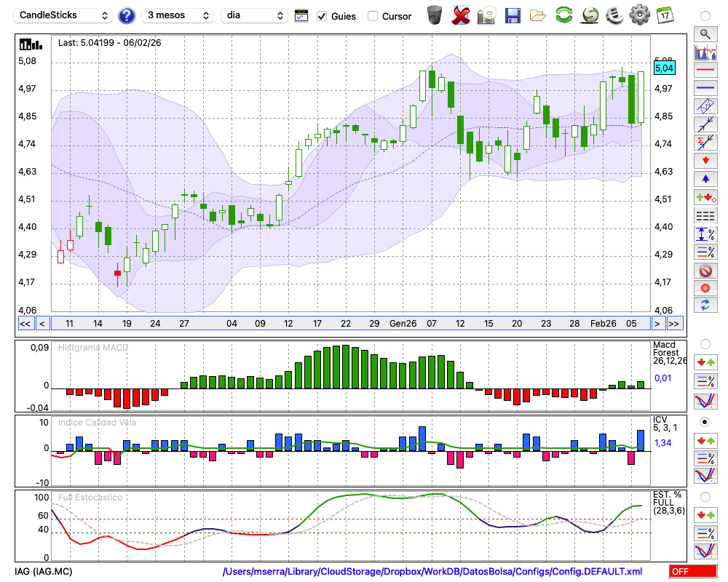Click MACD panel oscillator curve icon
This screenshot has width=728, height=582.
pos(705,401)
